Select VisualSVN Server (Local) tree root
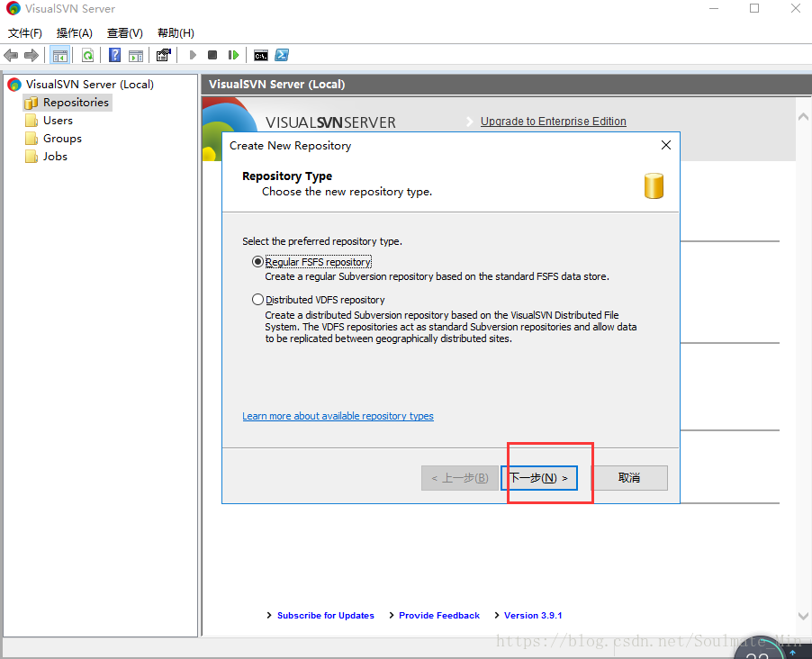Image resolution: width=812 pixels, height=659 pixels. [90, 85]
